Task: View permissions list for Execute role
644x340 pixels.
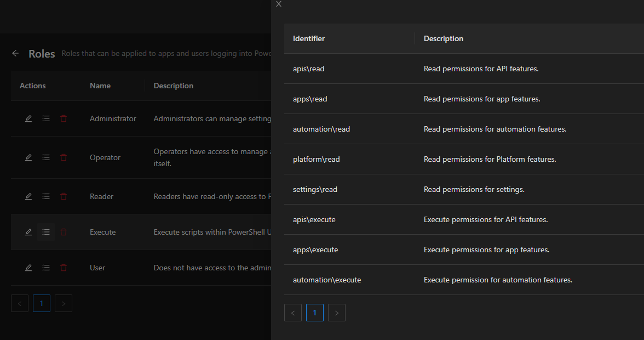Action: (46, 232)
